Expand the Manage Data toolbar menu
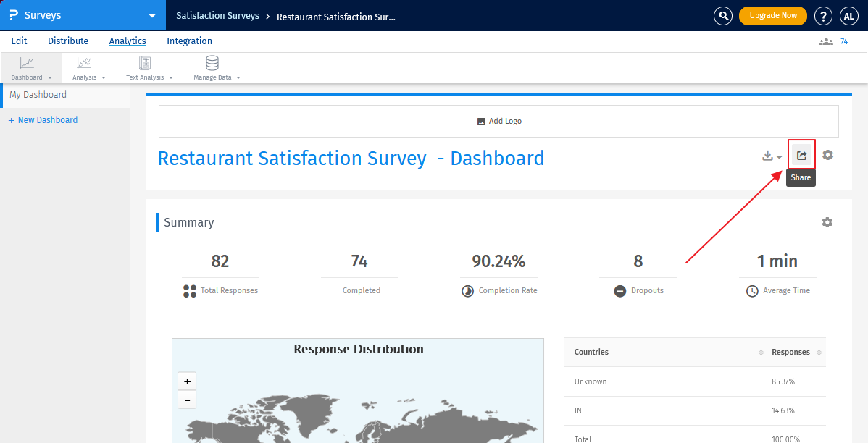Screen dimensions: 868x443 pos(216,68)
